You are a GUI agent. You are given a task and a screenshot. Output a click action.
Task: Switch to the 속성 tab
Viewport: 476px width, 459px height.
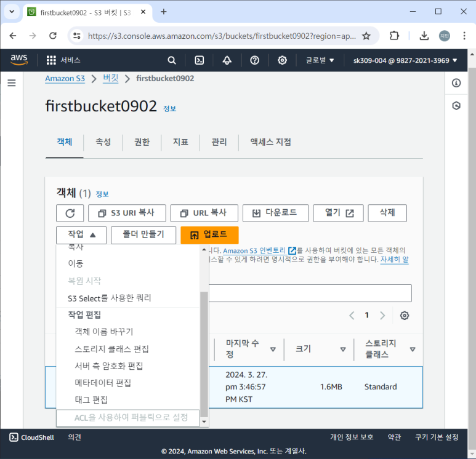[103, 142]
